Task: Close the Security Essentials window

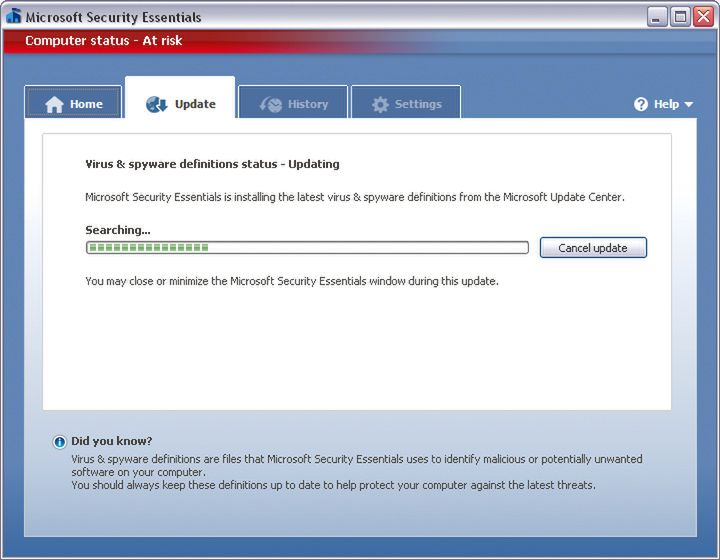Action: (703, 17)
